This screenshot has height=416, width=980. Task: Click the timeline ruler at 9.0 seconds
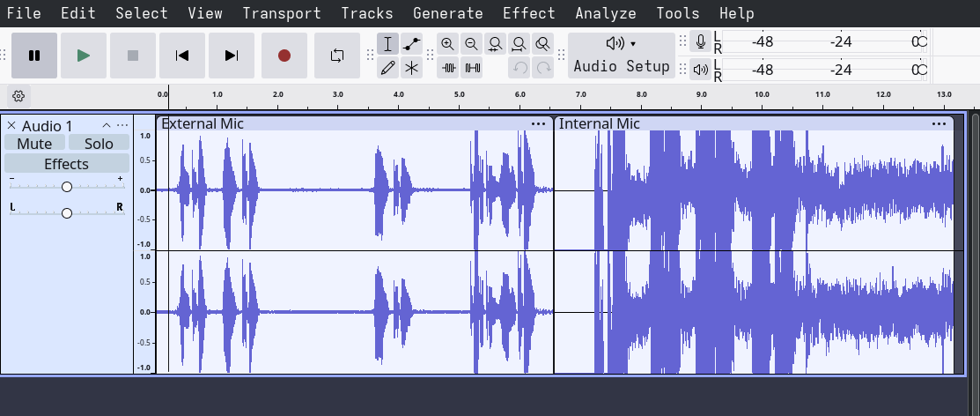702,98
